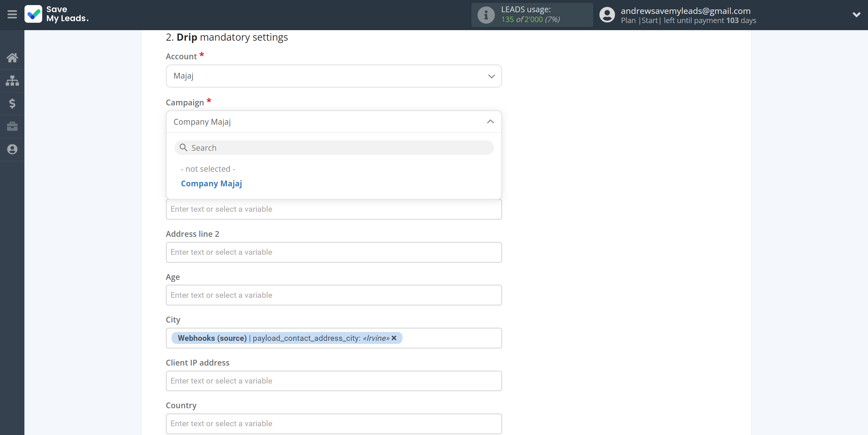Click the Search field in Campaign dropdown

334,148
